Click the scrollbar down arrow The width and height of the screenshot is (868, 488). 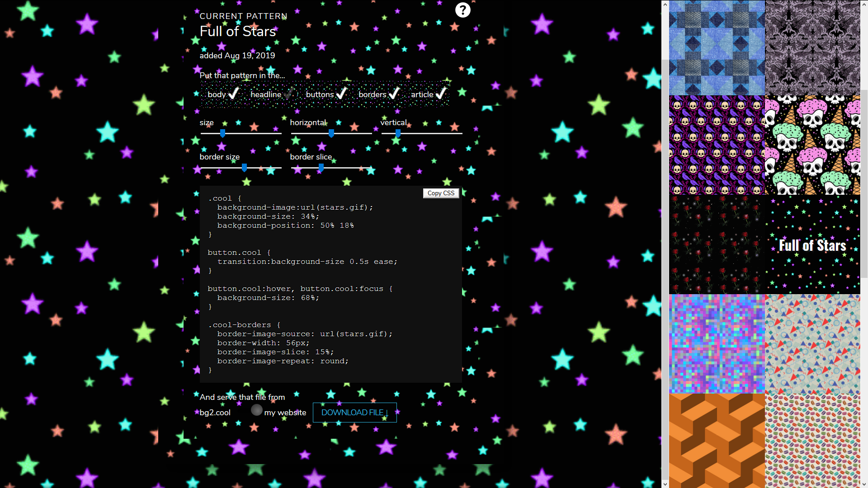pos(665,483)
